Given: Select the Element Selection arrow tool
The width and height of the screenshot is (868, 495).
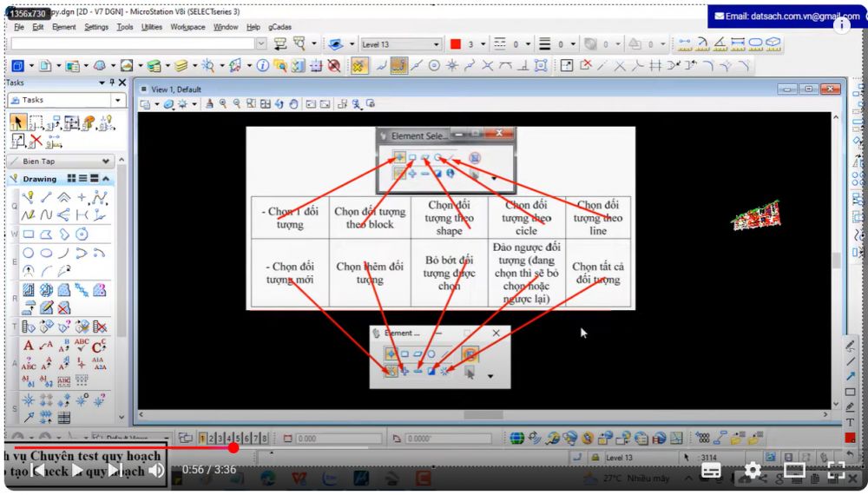Looking at the screenshot, I should pyautogui.click(x=18, y=122).
